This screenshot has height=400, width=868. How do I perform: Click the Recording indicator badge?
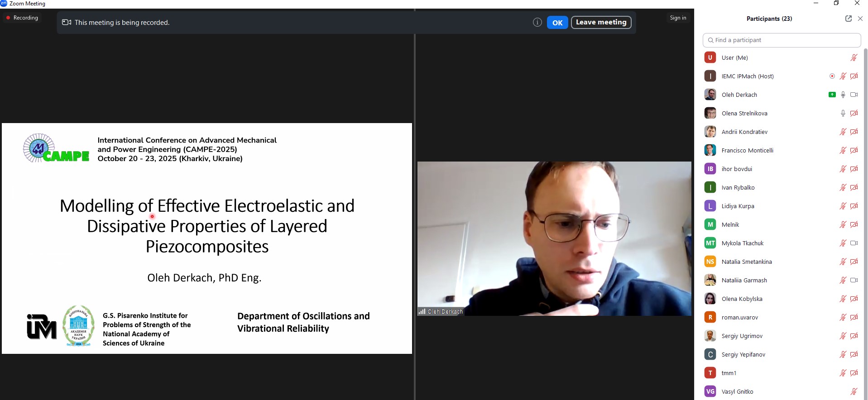click(22, 18)
